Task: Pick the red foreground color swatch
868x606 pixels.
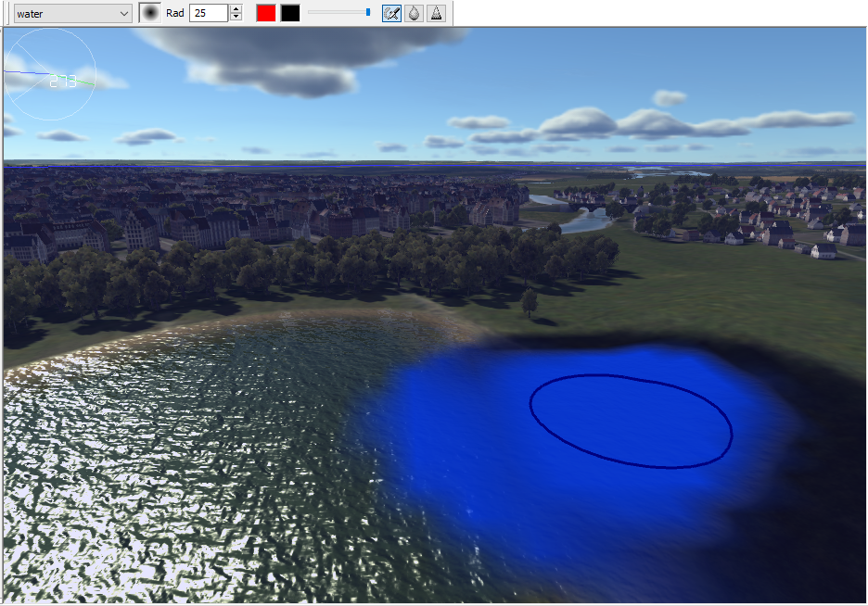Action: (266, 13)
